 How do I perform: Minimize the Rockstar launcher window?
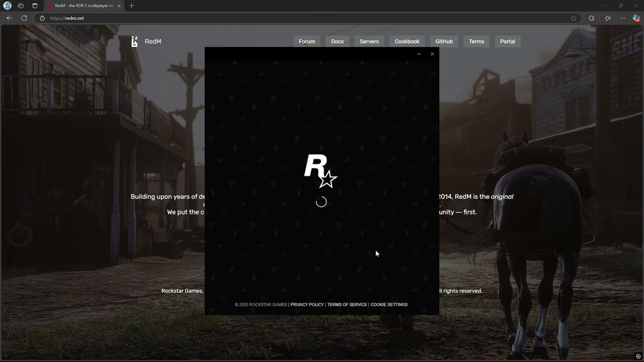pyautogui.click(x=419, y=54)
